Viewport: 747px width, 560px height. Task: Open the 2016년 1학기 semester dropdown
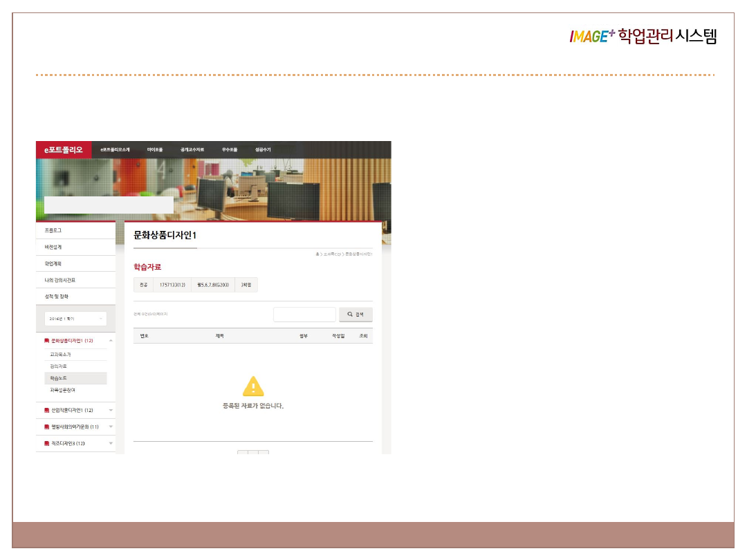click(76, 319)
